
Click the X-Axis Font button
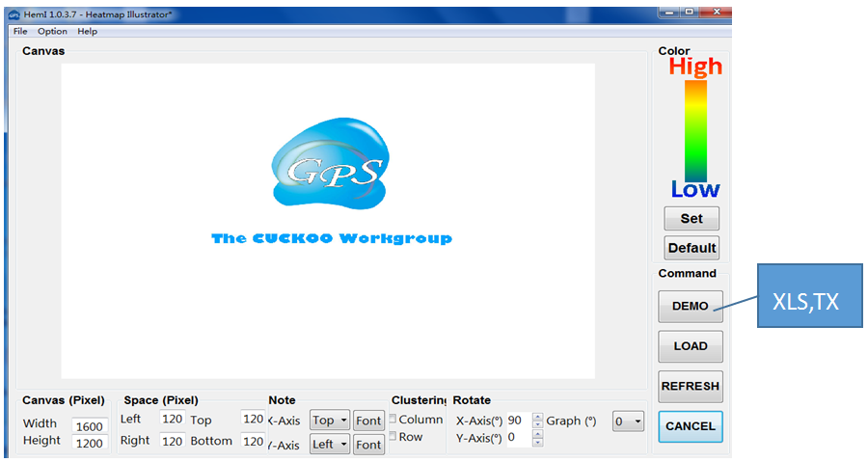(x=368, y=421)
